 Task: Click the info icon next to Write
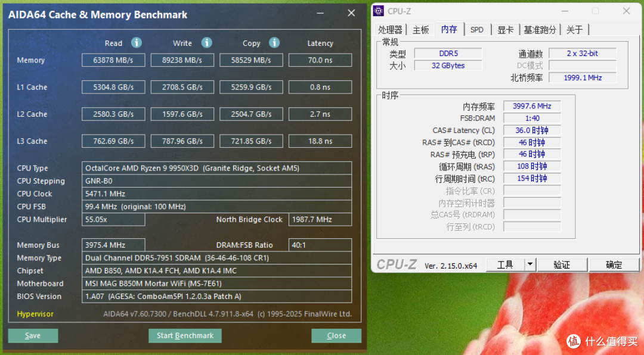(206, 43)
